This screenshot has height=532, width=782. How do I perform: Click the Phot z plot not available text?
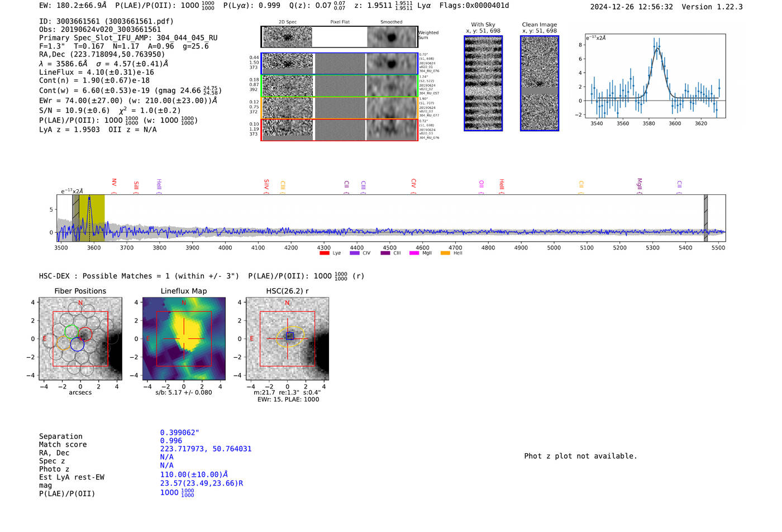click(580, 456)
